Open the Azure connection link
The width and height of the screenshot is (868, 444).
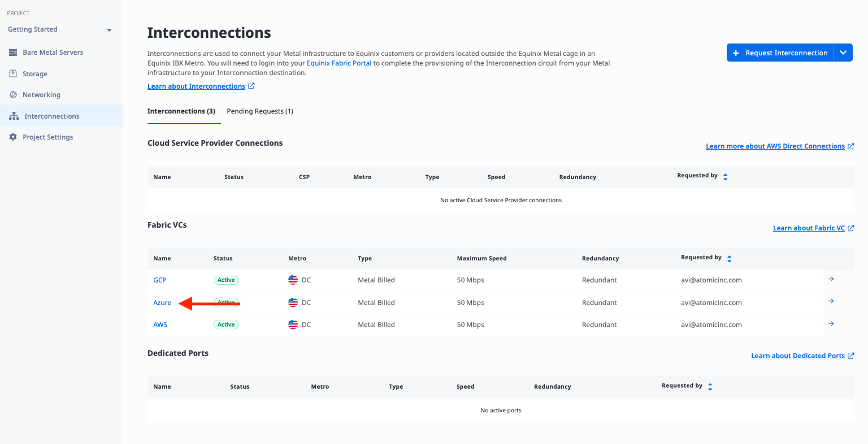click(x=162, y=303)
